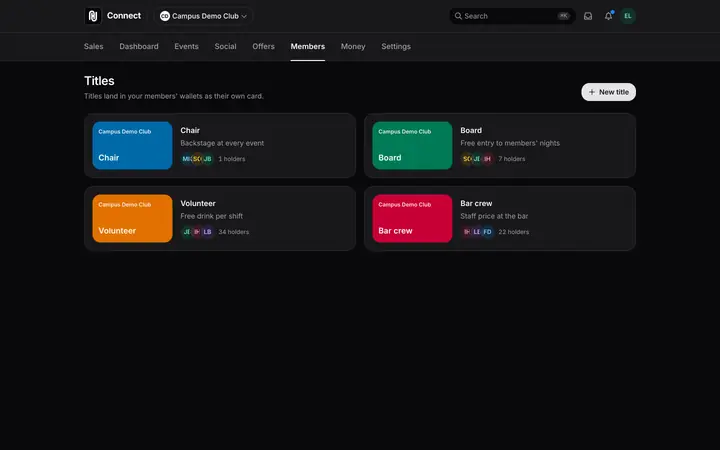Click the '1 holders' count text
Image resolution: width=720 pixels, height=450 pixels.
(x=232, y=159)
